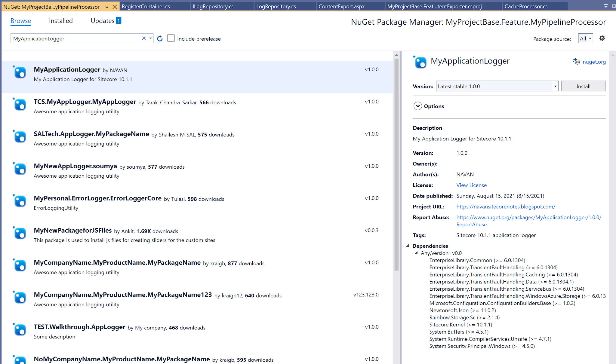
Task: Click the details pane scroll-up arrow
Action: click(x=612, y=55)
